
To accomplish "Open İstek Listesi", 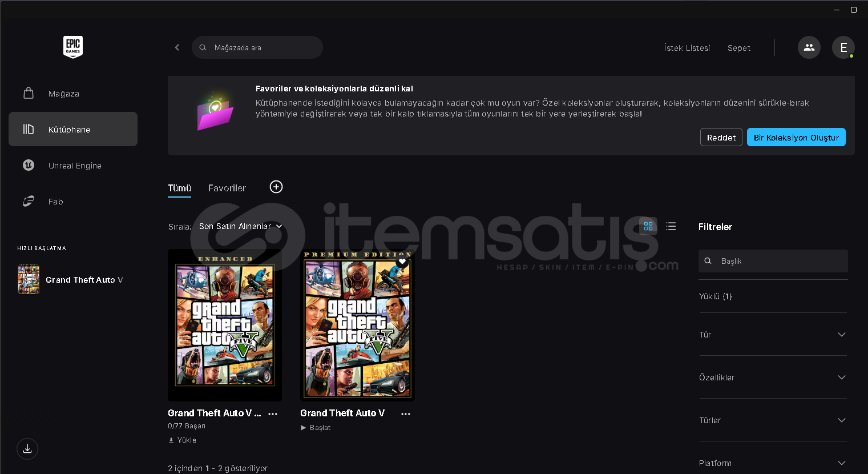I will click(x=687, y=48).
